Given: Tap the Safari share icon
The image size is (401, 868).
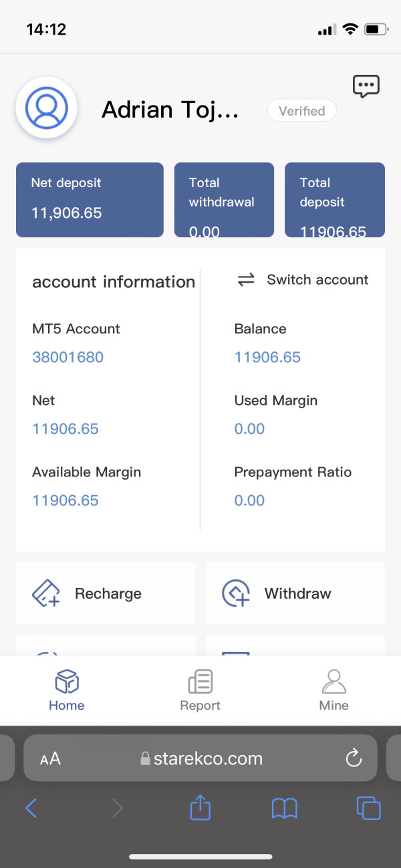Looking at the screenshot, I should pos(200,809).
